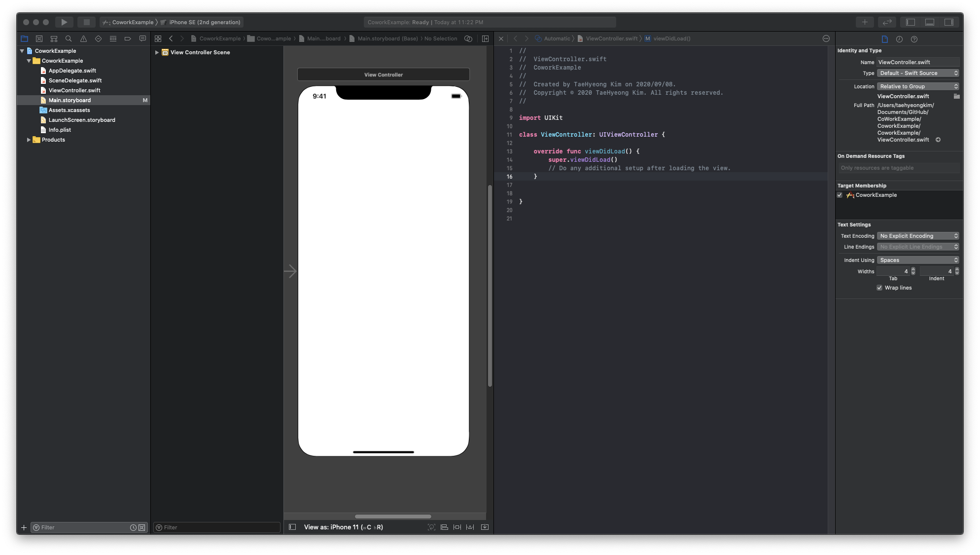This screenshot has height=555, width=980.
Task: Open the Indent Using Spaces dropdown
Action: coord(918,260)
